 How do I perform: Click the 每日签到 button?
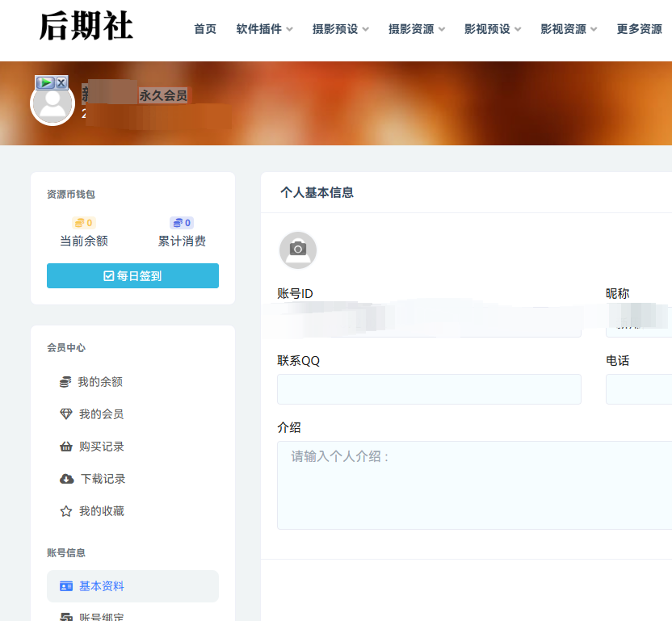132,275
